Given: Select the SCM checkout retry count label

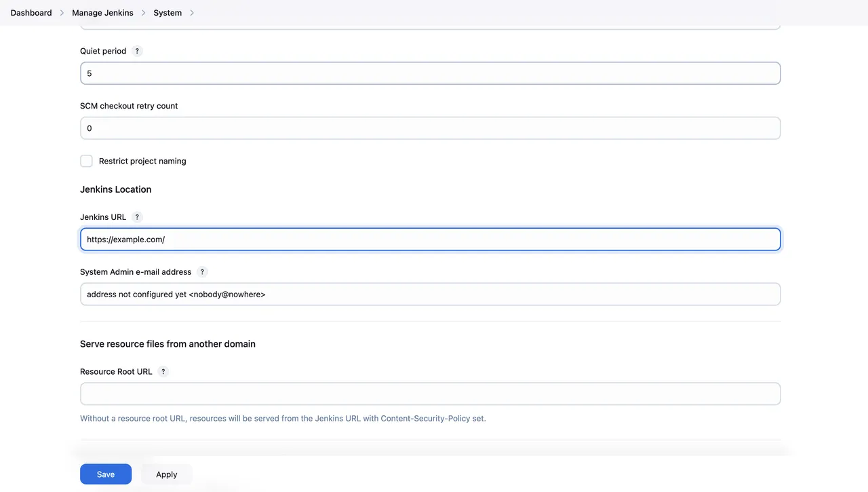Looking at the screenshot, I should pyautogui.click(x=129, y=106).
